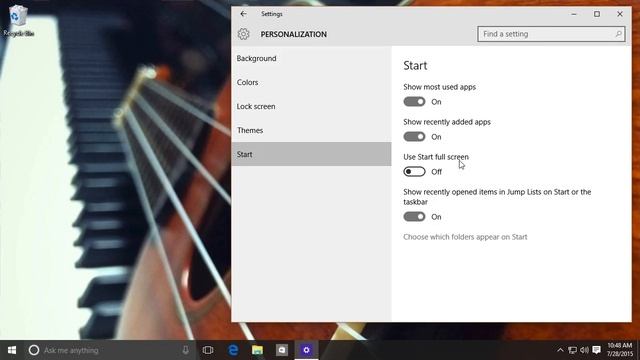Minimize the Settings window
The image size is (640, 360).
click(574, 14)
